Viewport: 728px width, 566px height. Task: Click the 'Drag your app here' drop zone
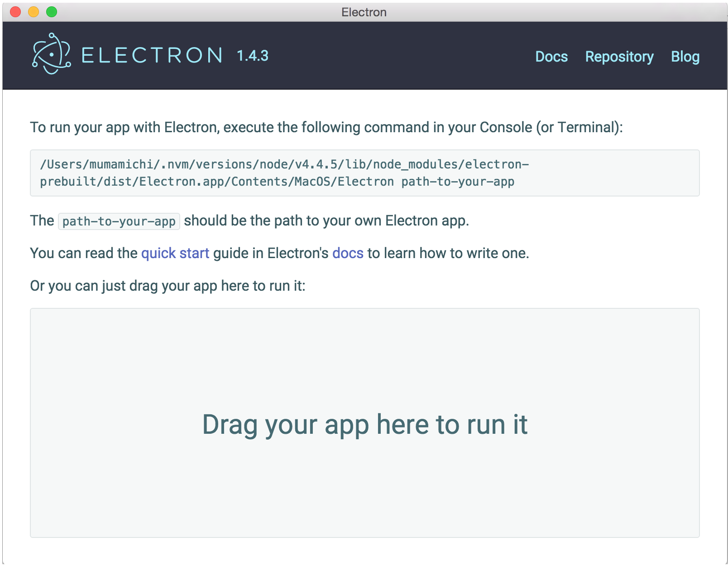(365, 423)
